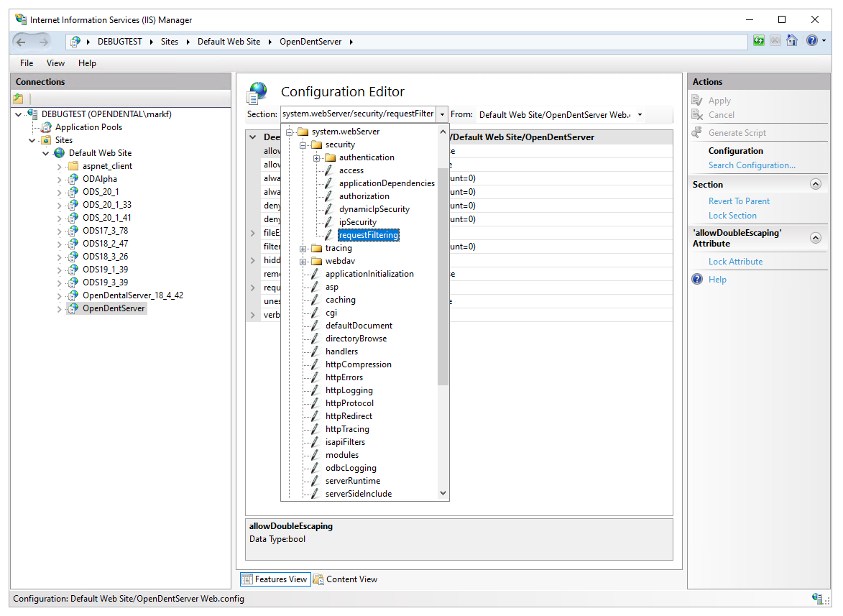Switch to the Content View tab
This screenshot has width=843, height=616.
point(346,579)
